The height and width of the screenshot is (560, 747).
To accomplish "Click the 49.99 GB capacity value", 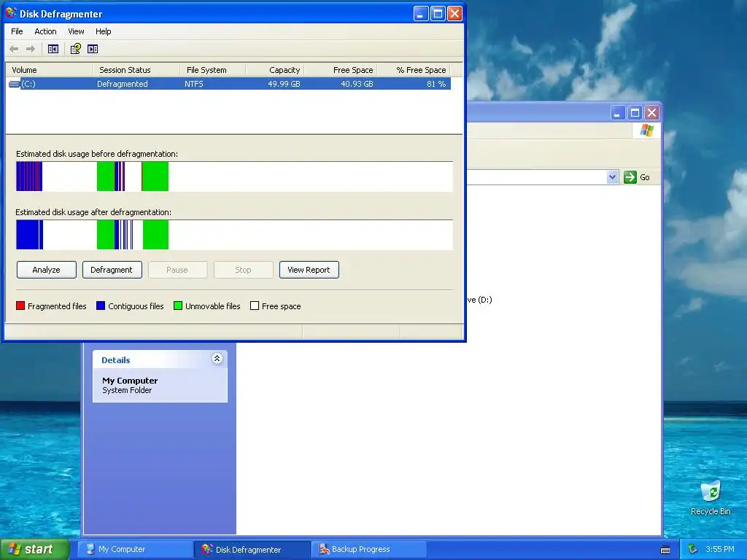I will [x=284, y=84].
